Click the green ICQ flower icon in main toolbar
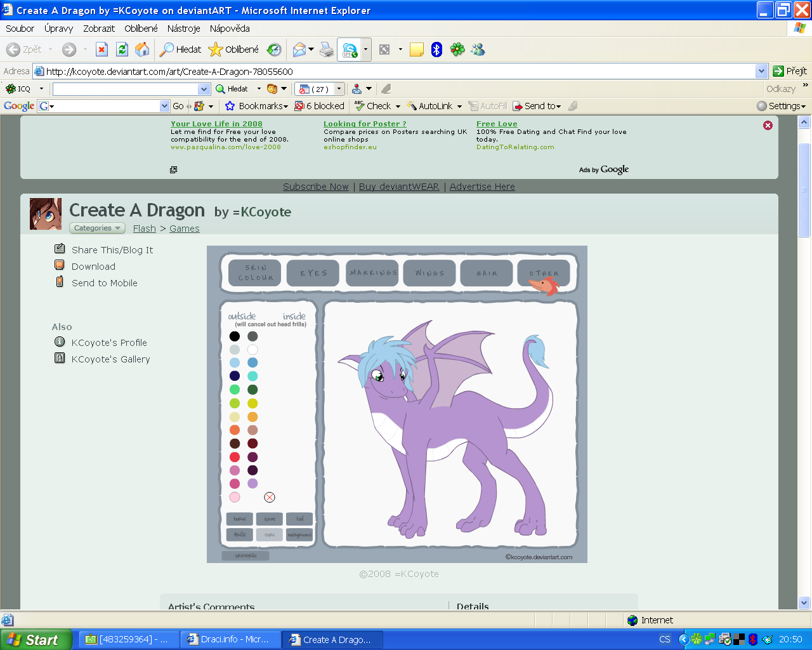Screen dimensions: 812x650 (x=457, y=50)
